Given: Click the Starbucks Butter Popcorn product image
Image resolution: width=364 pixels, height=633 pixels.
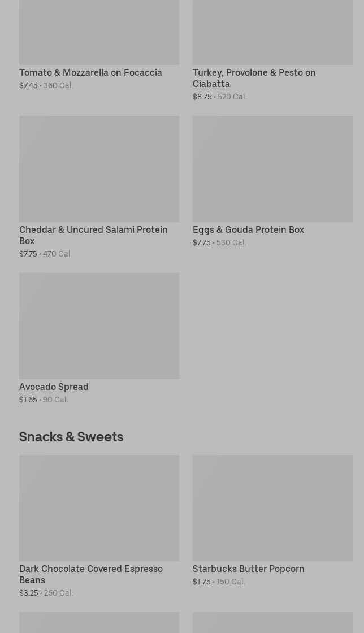Looking at the screenshot, I should pyautogui.click(x=272, y=508).
